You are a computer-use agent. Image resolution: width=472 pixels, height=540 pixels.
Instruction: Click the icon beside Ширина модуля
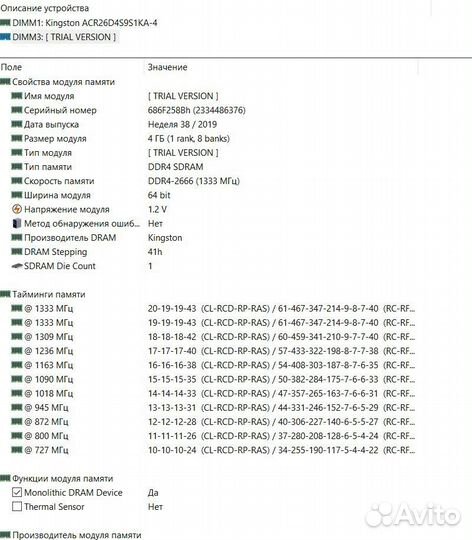pos(17,195)
